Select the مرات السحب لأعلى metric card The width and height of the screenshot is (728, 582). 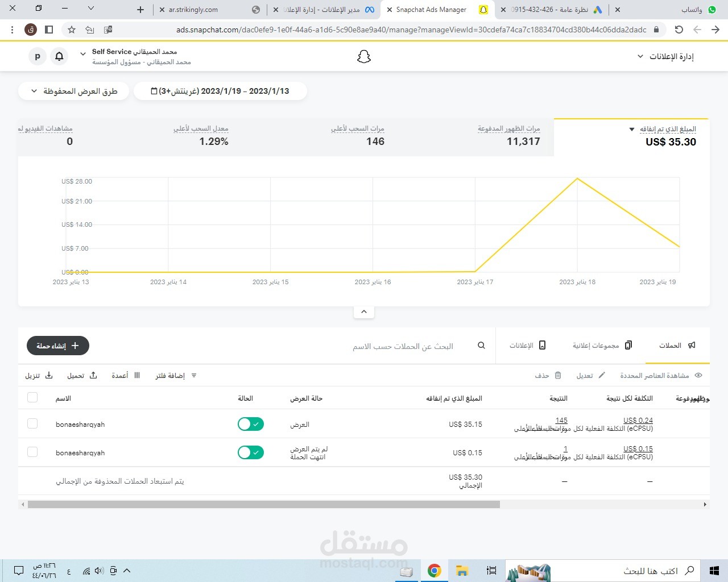(x=321, y=137)
